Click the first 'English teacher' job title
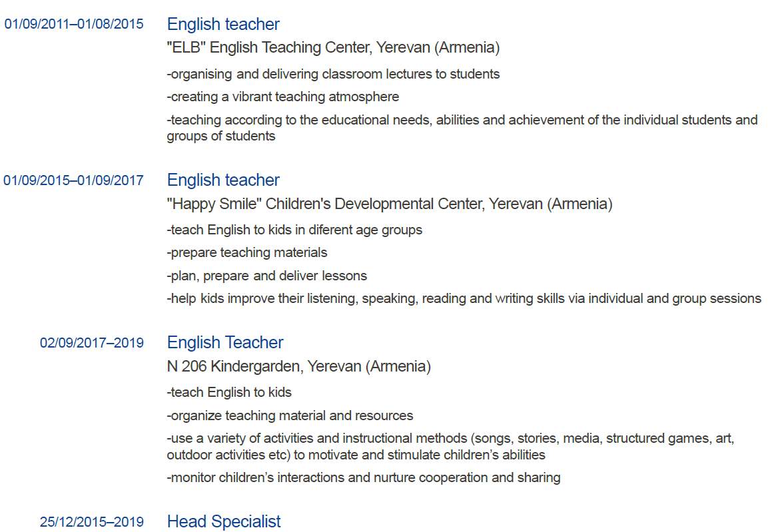 point(223,24)
